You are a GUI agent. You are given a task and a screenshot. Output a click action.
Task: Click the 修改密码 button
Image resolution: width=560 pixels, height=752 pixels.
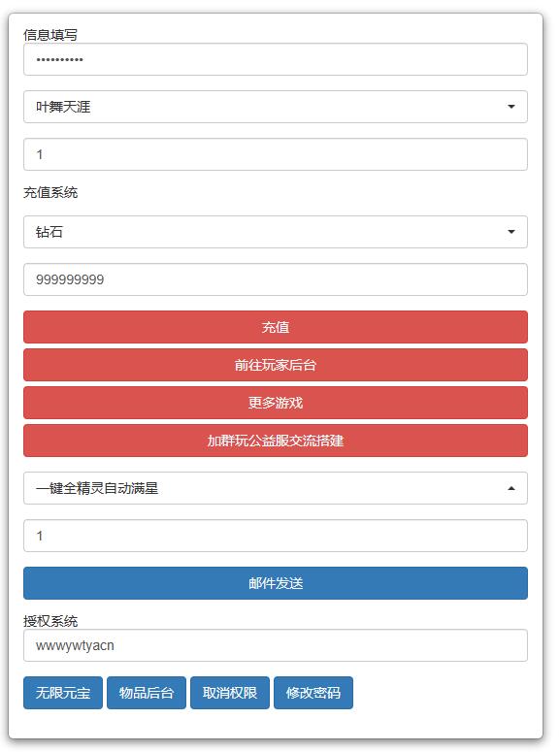coord(313,693)
